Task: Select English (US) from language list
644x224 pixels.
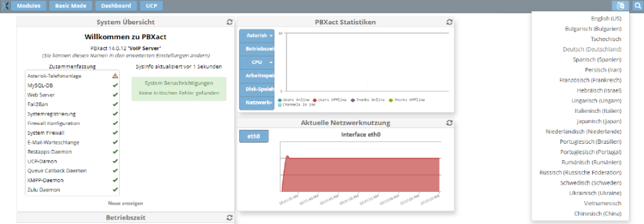Action: point(606,18)
